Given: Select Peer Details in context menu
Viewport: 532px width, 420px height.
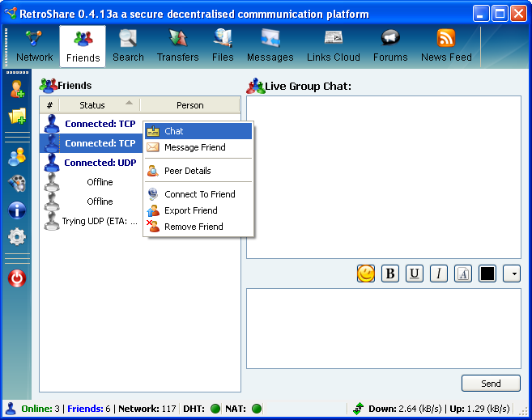Looking at the screenshot, I should coord(198,171).
